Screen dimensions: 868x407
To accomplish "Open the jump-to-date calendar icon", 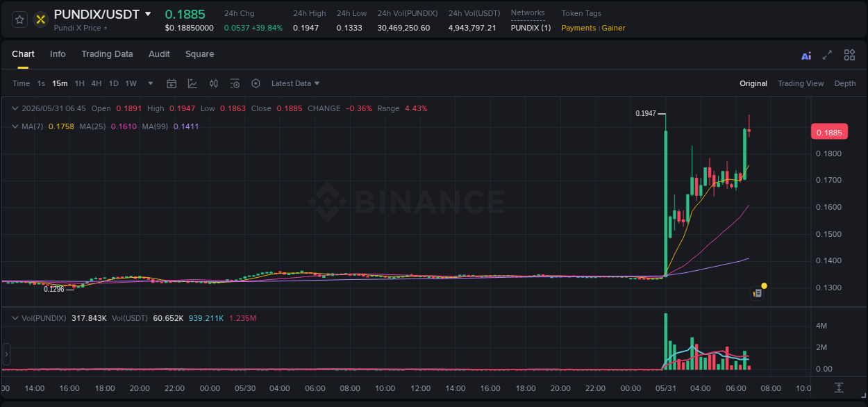I will pyautogui.click(x=172, y=83).
